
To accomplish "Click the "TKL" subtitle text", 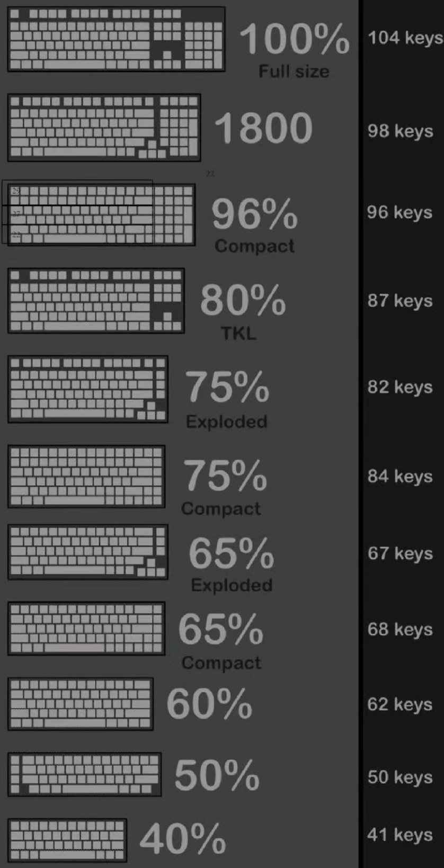I will click(238, 334).
